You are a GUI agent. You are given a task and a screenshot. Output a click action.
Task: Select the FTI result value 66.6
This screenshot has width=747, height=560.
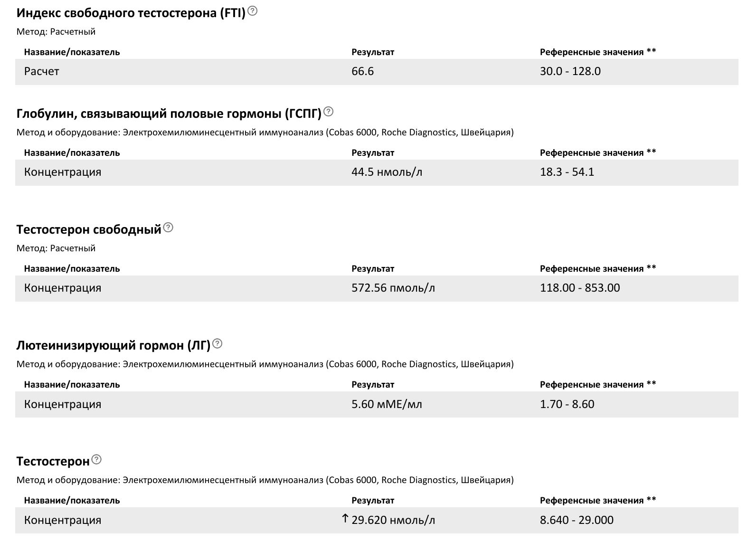pyautogui.click(x=362, y=72)
